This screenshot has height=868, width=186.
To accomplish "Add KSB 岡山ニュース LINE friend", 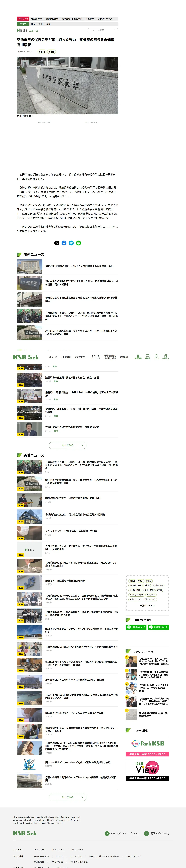I will (x=136, y=627).
